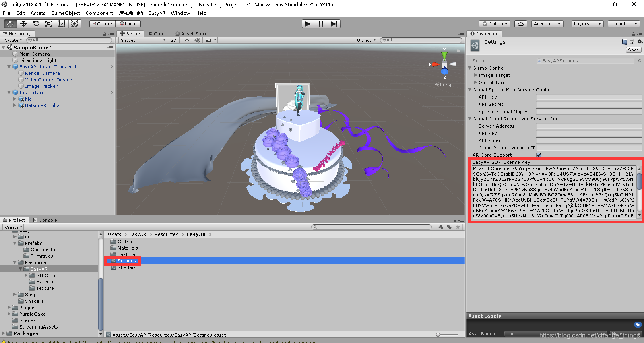
Task: Expand HatsuneRumba in Hierarchy
Action: pyautogui.click(x=15, y=105)
